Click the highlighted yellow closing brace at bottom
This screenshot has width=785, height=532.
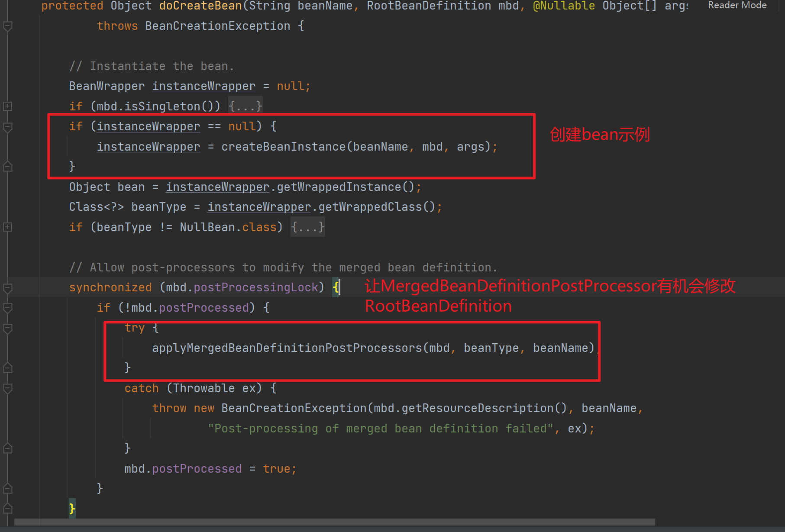click(72, 508)
